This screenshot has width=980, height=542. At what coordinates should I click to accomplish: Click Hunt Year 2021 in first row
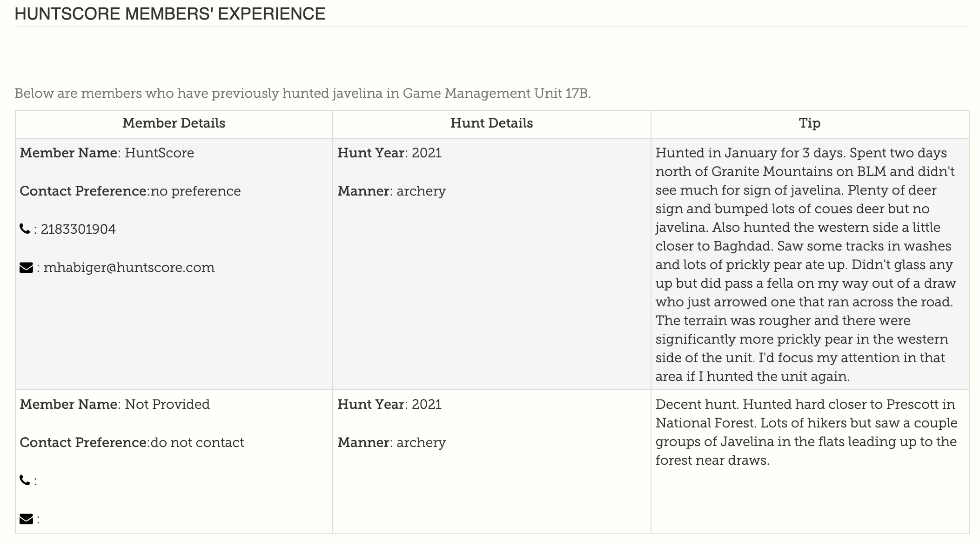(x=389, y=153)
